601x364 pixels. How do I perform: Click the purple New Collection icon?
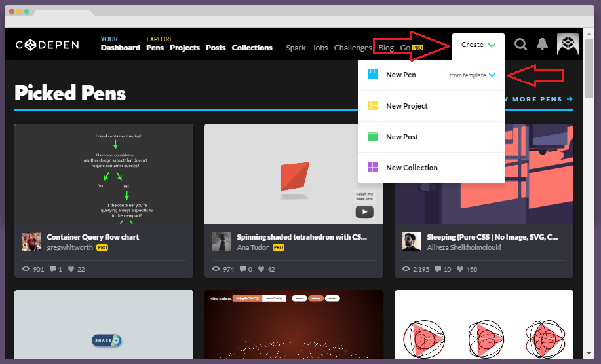[x=372, y=167]
